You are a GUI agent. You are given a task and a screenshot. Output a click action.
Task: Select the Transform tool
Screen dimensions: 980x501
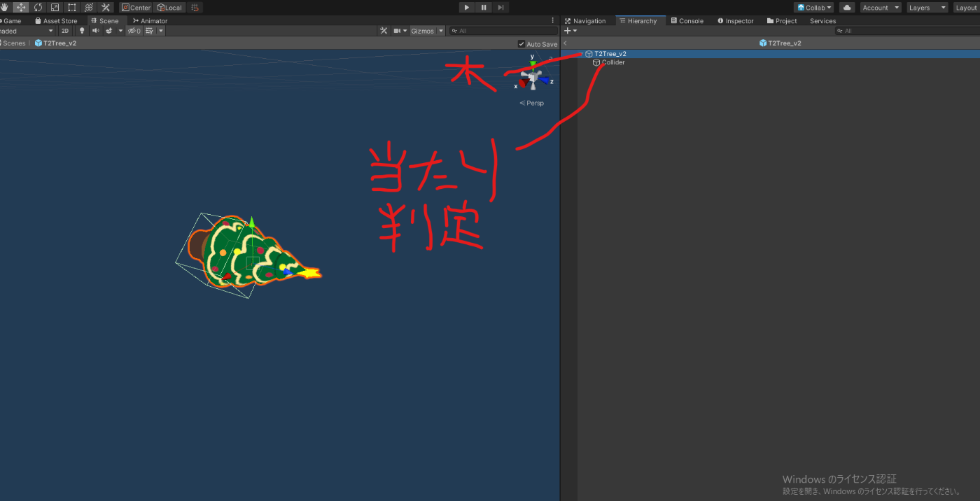(89, 7)
